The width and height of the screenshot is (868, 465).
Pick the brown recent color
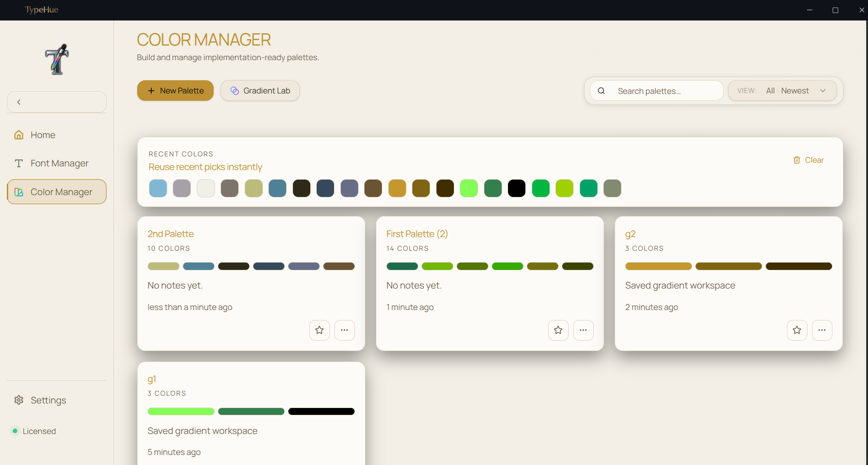[373, 188]
